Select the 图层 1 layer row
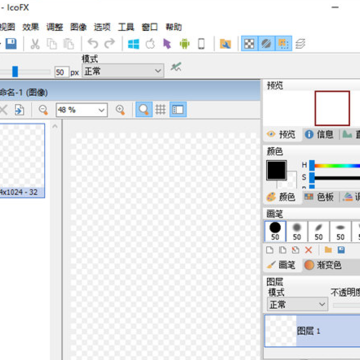 point(312,331)
